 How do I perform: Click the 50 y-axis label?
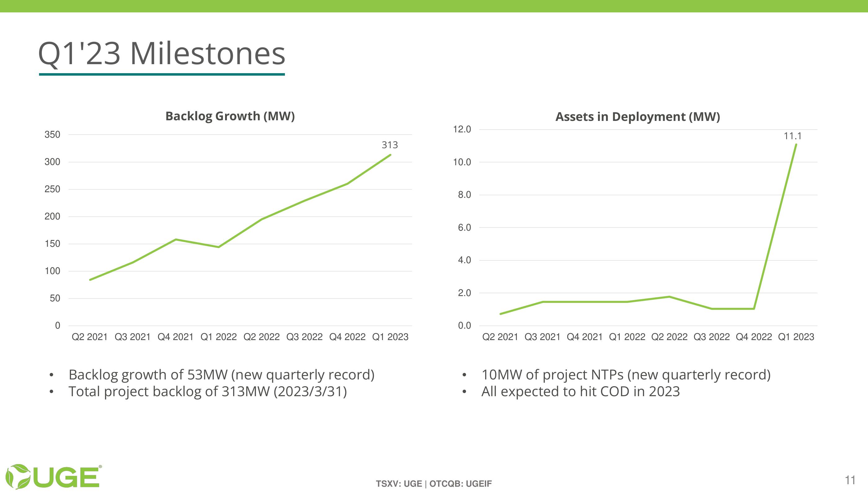[55, 299]
